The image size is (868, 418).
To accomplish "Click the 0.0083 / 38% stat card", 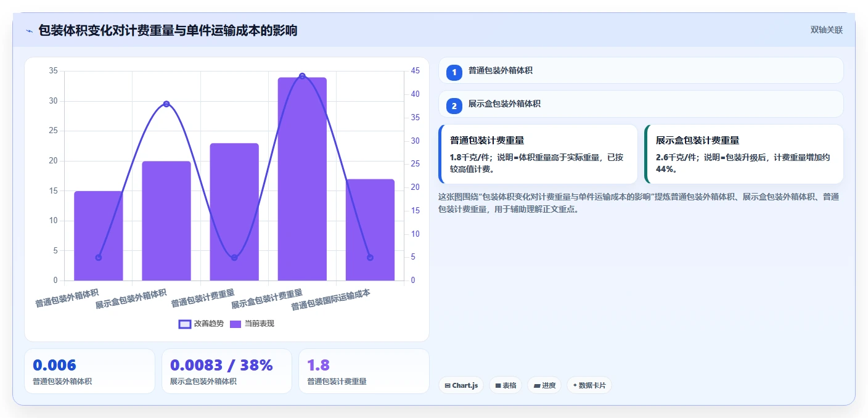I will [x=226, y=371].
